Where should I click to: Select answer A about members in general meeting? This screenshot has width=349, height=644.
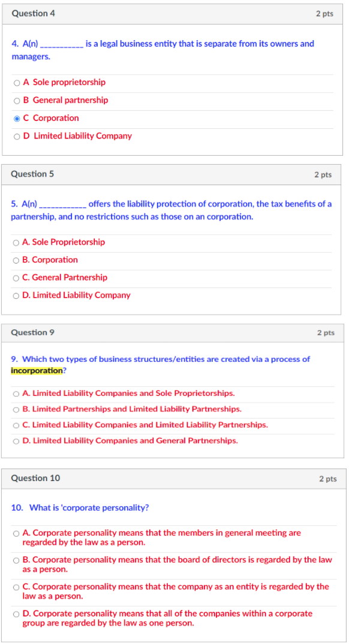pos(16,533)
